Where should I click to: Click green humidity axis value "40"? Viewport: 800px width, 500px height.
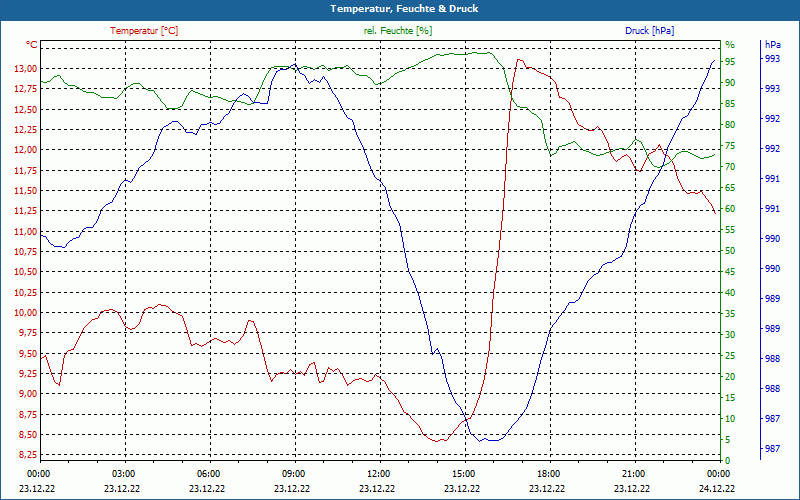[x=730, y=293]
